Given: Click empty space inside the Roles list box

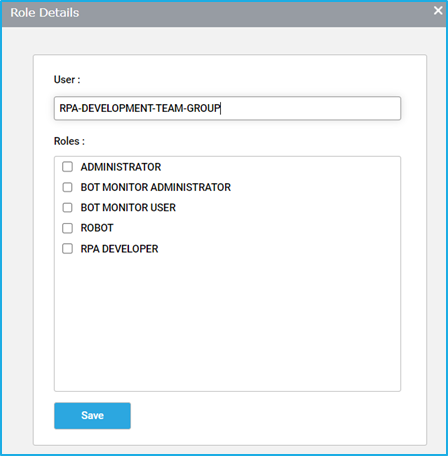Looking at the screenshot, I should pyautogui.click(x=227, y=320).
